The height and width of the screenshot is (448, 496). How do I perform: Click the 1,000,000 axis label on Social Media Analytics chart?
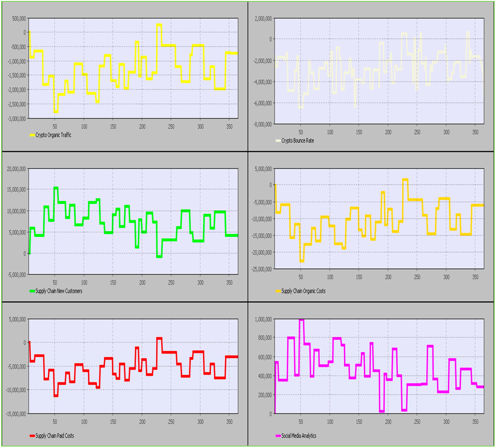coord(263,319)
